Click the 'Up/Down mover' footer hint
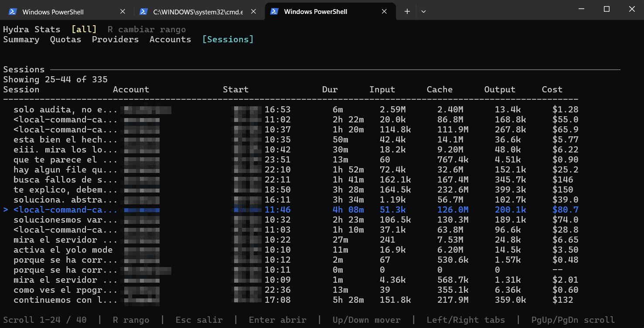This screenshot has width=644, height=328. click(366, 320)
